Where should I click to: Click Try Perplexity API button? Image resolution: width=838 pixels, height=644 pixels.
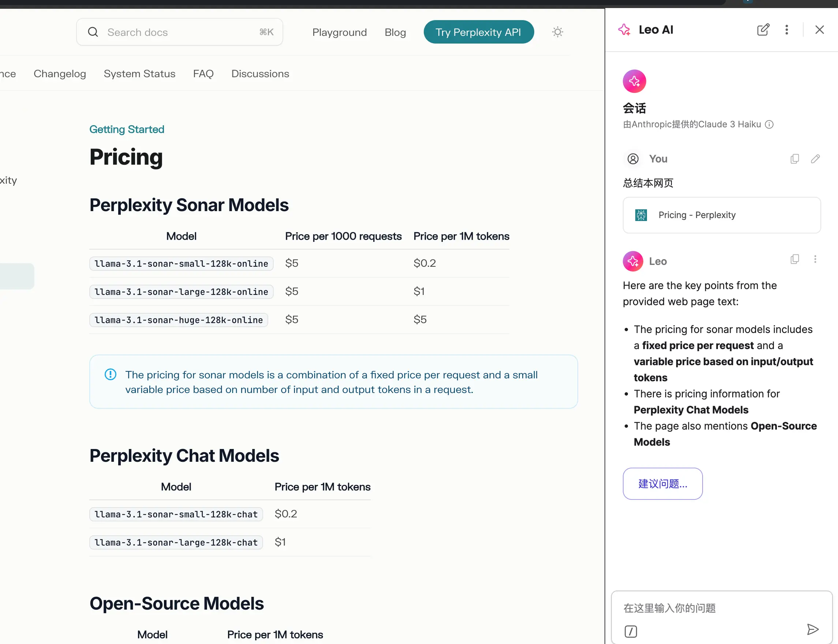point(478,32)
